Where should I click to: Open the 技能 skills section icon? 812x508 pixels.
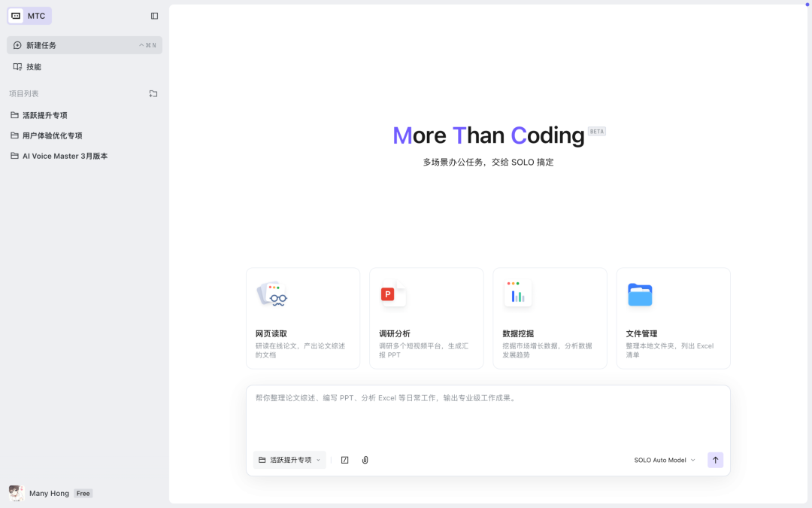pos(17,66)
